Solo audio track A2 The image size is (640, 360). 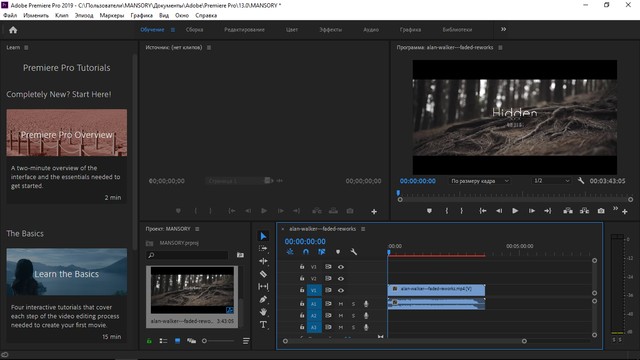[x=353, y=316]
